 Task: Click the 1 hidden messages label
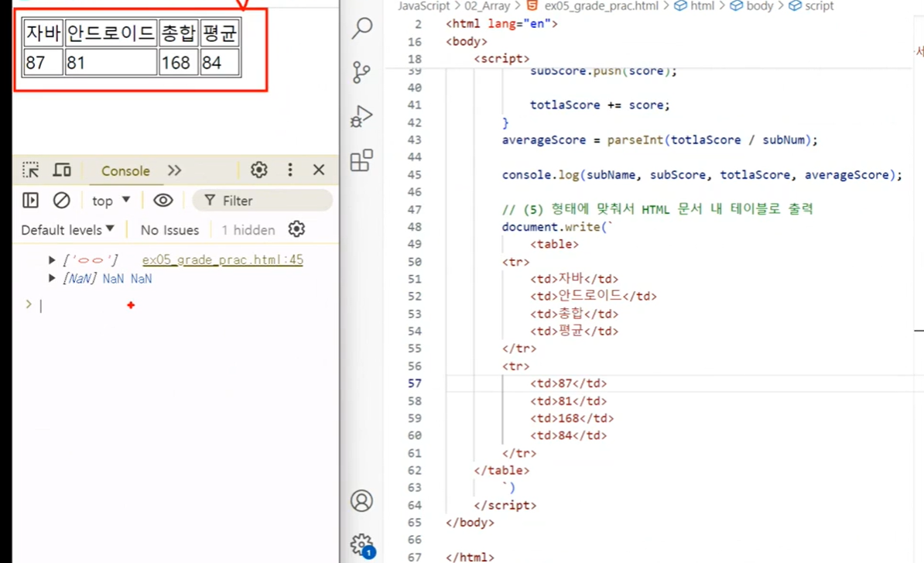coord(248,230)
